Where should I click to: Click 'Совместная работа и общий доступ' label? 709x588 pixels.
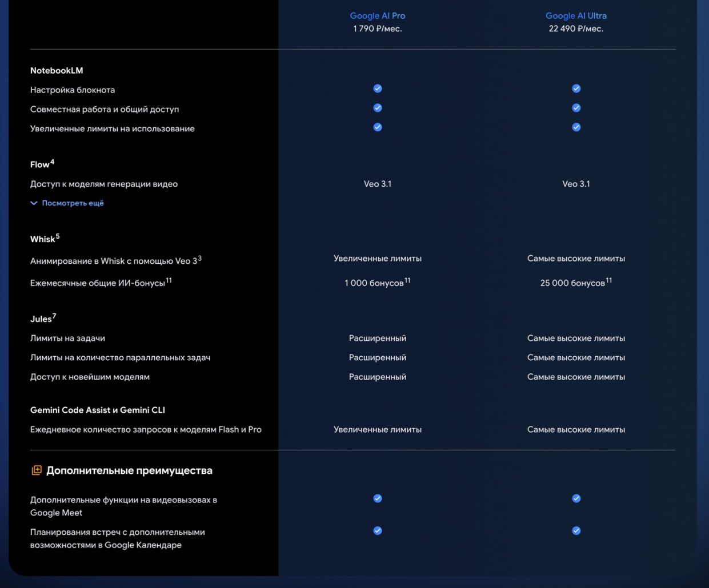point(105,110)
